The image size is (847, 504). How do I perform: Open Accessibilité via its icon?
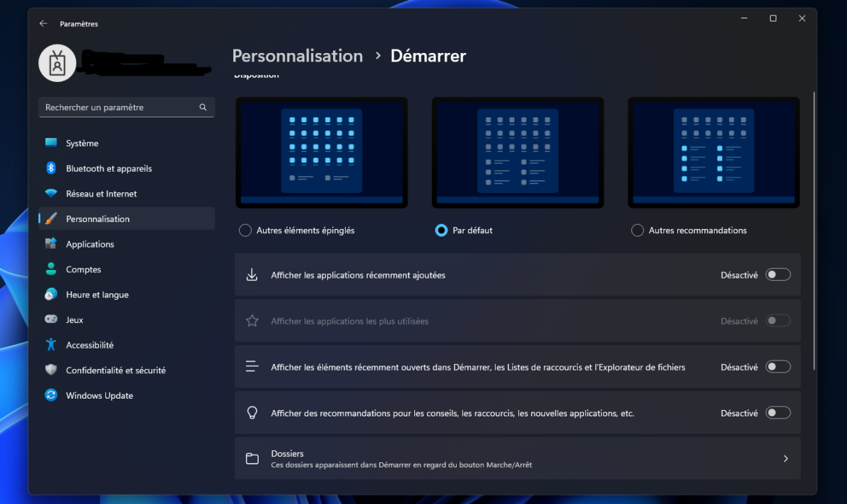[x=51, y=345]
